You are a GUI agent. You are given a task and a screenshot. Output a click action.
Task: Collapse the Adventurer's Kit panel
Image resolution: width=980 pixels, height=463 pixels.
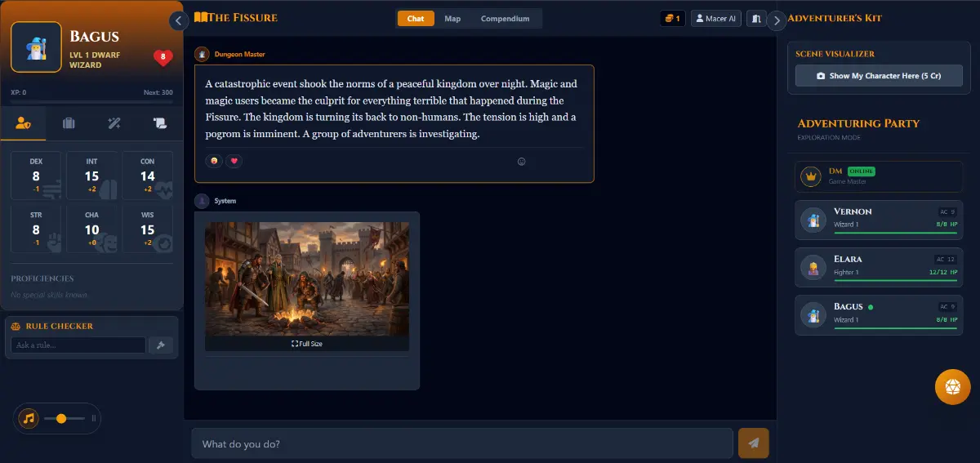click(777, 20)
